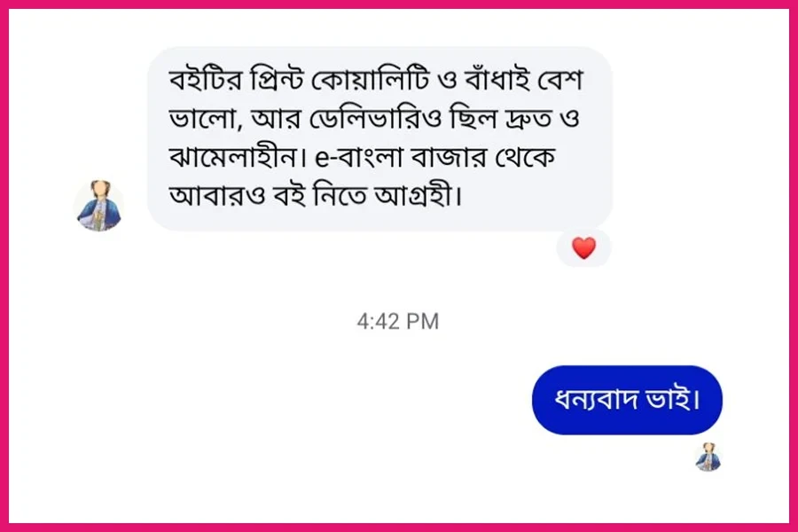Select the blue "ধন্যবাদ ভাই।" sent message bubble
Viewport: 798px width, 532px height.
[x=627, y=400]
